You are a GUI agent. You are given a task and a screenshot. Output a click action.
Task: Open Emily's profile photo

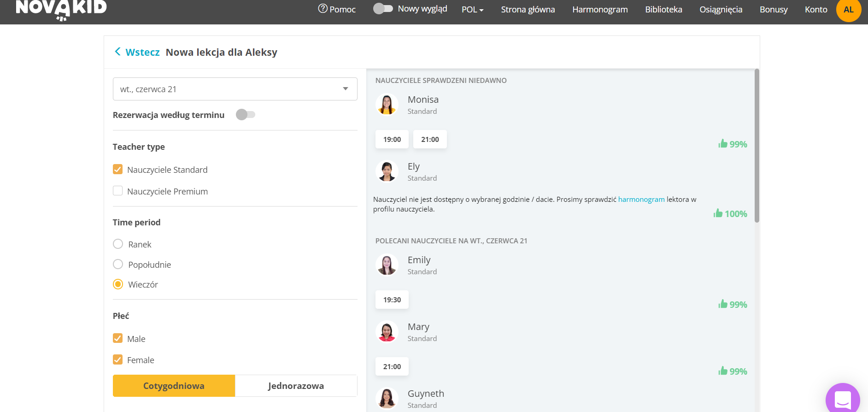pyautogui.click(x=387, y=265)
